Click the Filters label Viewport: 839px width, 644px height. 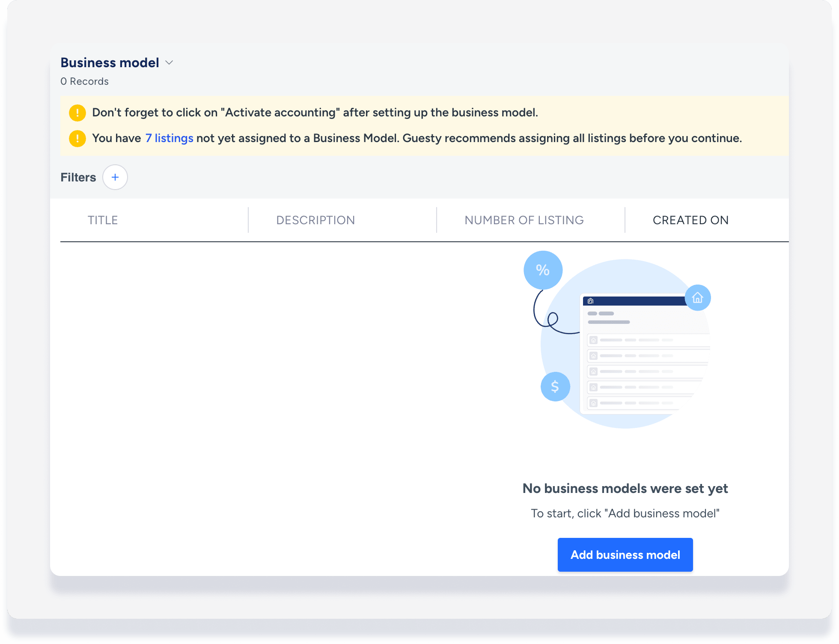coord(78,177)
